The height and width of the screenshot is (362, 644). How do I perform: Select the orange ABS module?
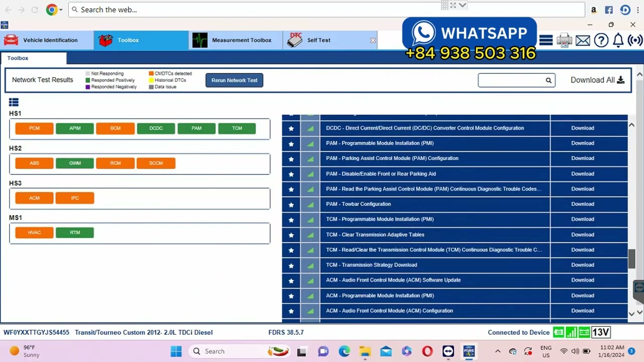[x=34, y=163]
